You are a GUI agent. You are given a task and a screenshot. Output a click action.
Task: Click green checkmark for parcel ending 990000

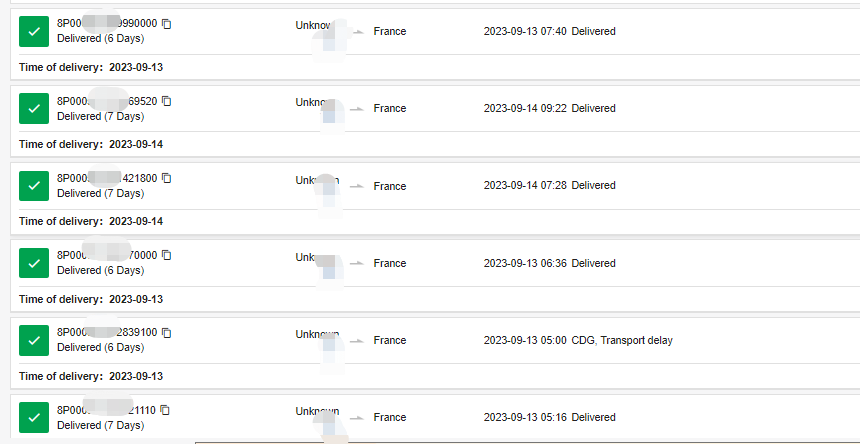34,32
